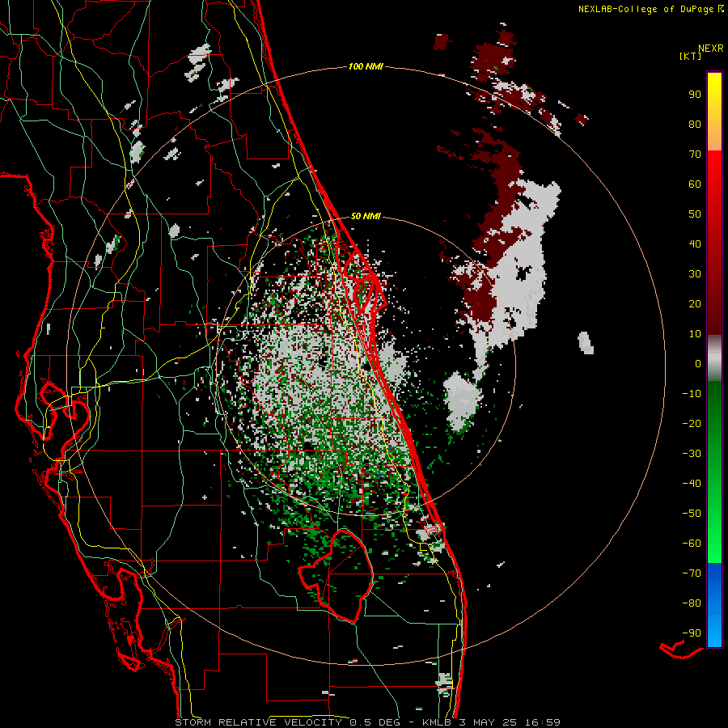Viewport: 728px width, 728px height.
Task: Click the positive 40 scale value
Action: click(x=695, y=243)
